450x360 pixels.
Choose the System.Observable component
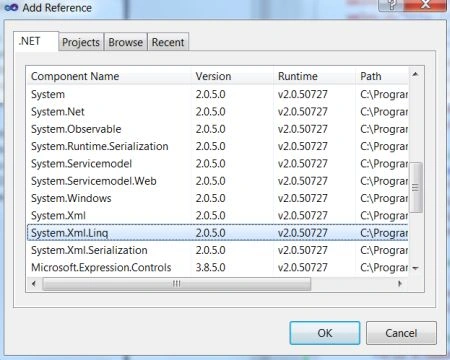click(x=217, y=129)
